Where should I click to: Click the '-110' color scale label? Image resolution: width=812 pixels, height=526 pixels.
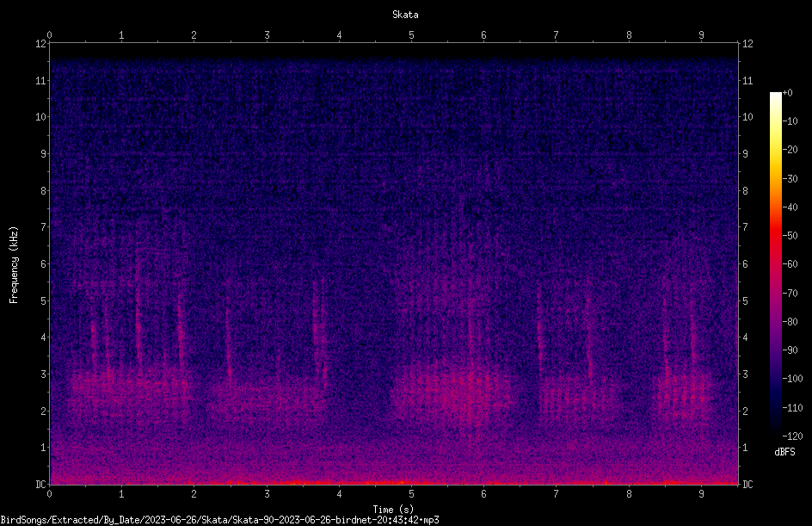coord(792,408)
